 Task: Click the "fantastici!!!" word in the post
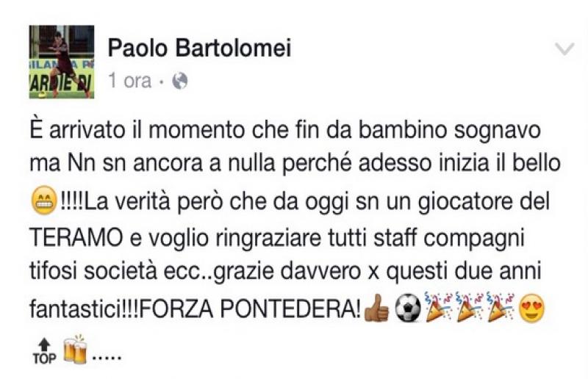85,309
